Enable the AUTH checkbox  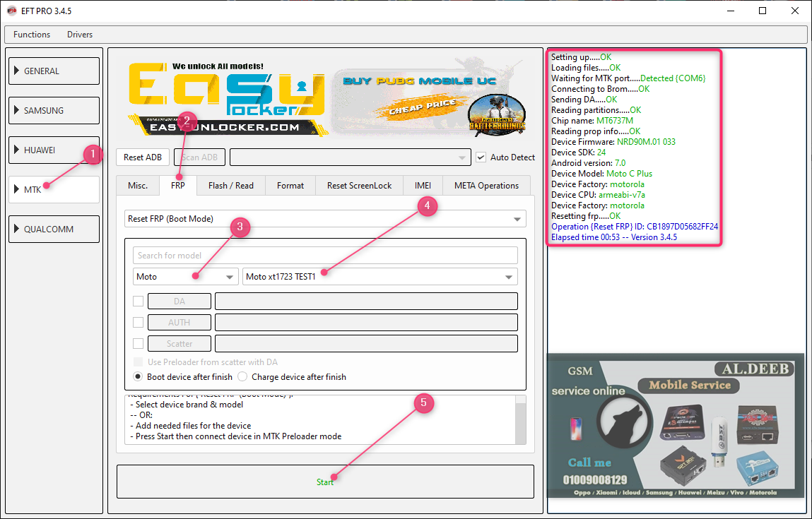pos(139,323)
